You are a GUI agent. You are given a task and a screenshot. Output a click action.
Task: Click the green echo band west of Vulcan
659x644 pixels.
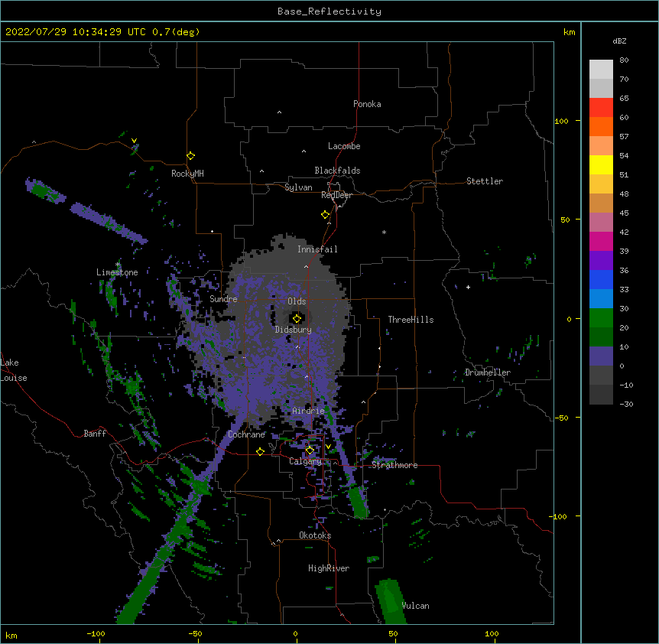tap(390, 601)
